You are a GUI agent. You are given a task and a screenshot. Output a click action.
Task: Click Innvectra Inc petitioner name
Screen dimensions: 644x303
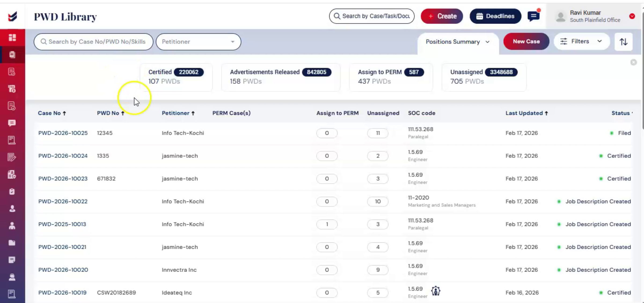tap(179, 270)
